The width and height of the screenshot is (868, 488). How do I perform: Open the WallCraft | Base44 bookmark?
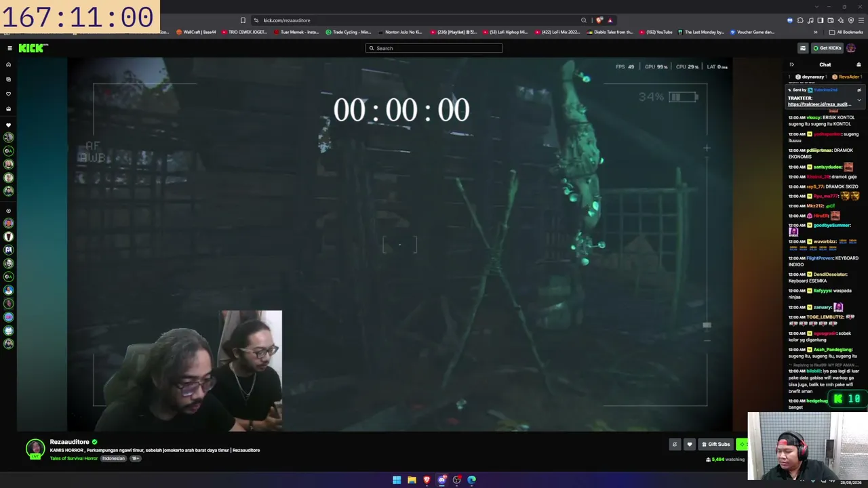point(196,32)
